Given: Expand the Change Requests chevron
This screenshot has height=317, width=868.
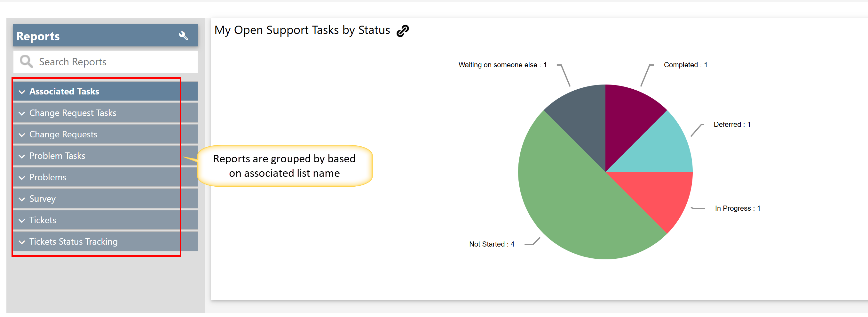Looking at the screenshot, I should (22, 135).
